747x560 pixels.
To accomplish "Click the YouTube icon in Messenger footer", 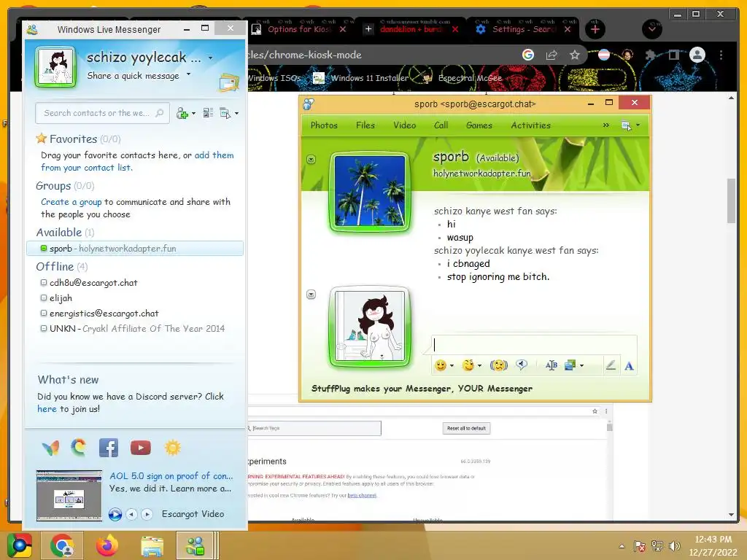I will [141, 448].
